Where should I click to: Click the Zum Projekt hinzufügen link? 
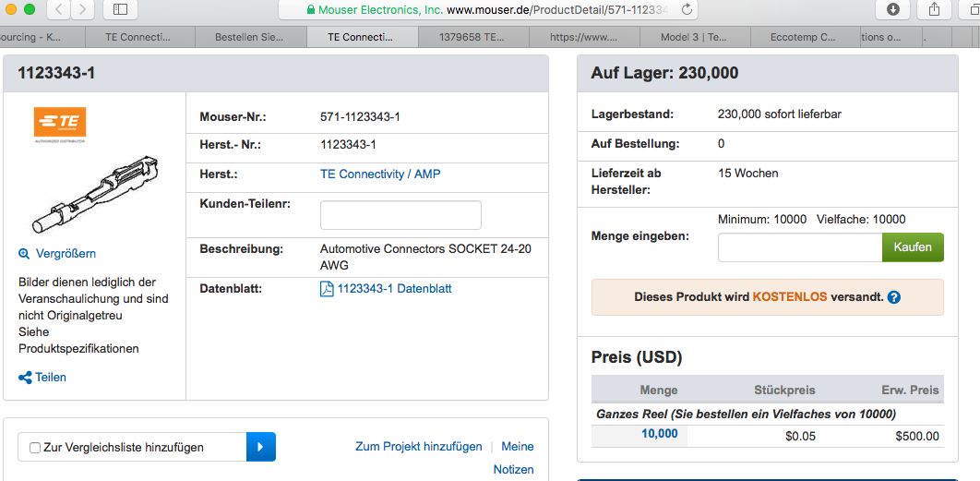[418, 446]
